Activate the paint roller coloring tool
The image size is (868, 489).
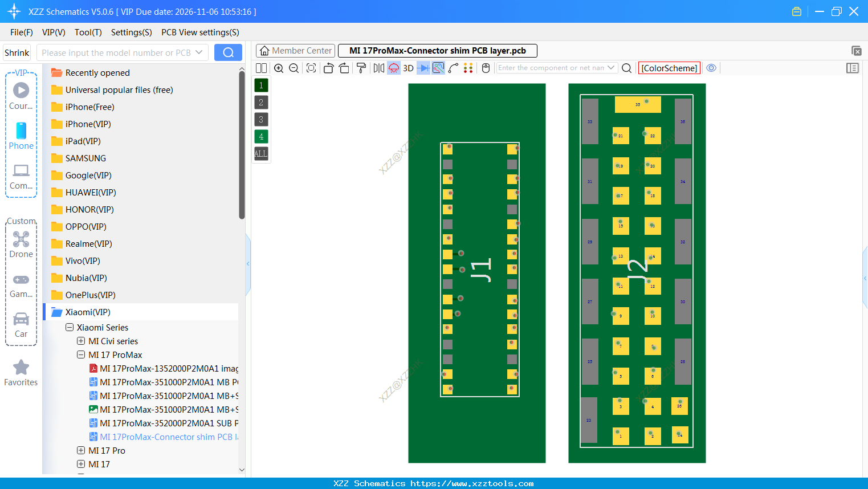click(361, 68)
